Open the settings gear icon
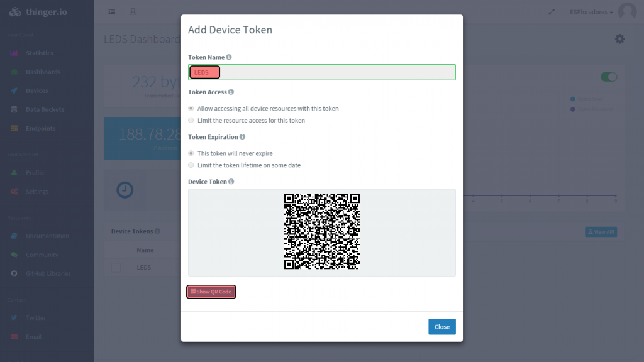The image size is (644, 362). pyautogui.click(x=619, y=39)
